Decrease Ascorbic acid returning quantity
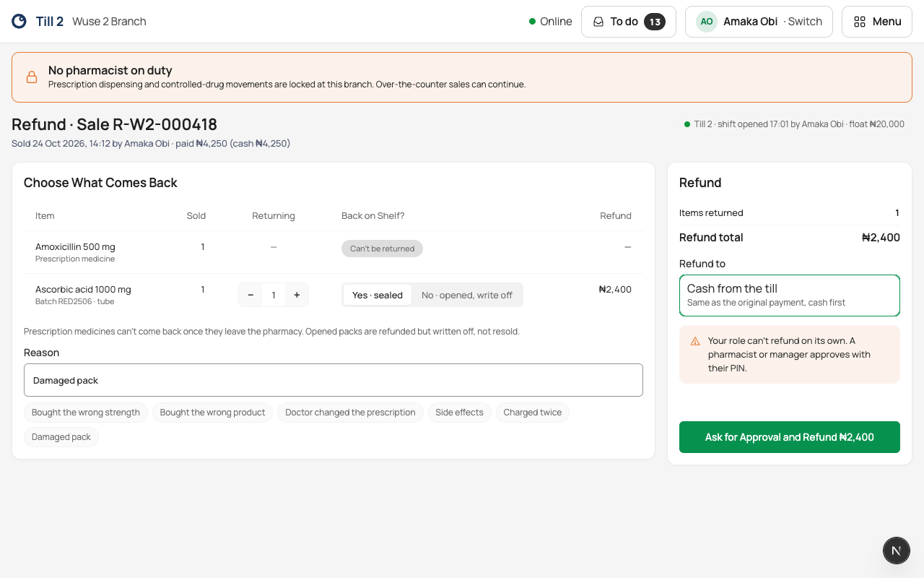This screenshot has width=924, height=578. coord(250,295)
